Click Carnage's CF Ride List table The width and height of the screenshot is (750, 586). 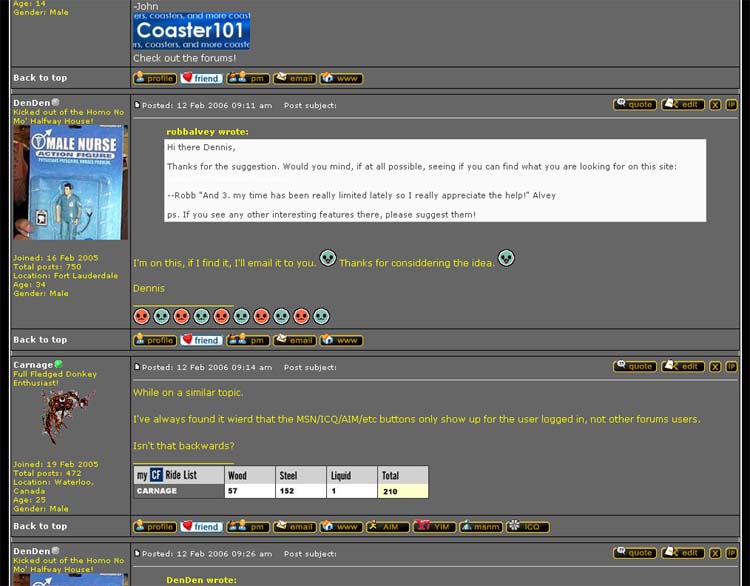[280, 482]
